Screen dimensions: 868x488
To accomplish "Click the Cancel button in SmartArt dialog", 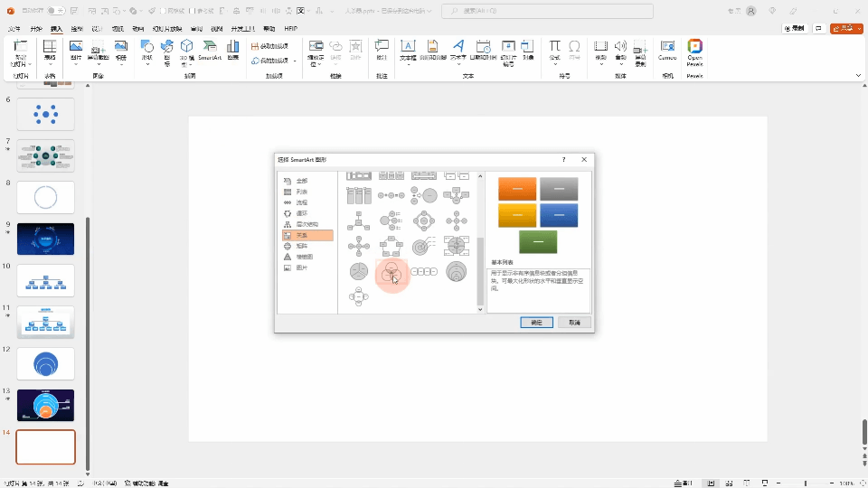I will pyautogui.click(x=575, y=323).
